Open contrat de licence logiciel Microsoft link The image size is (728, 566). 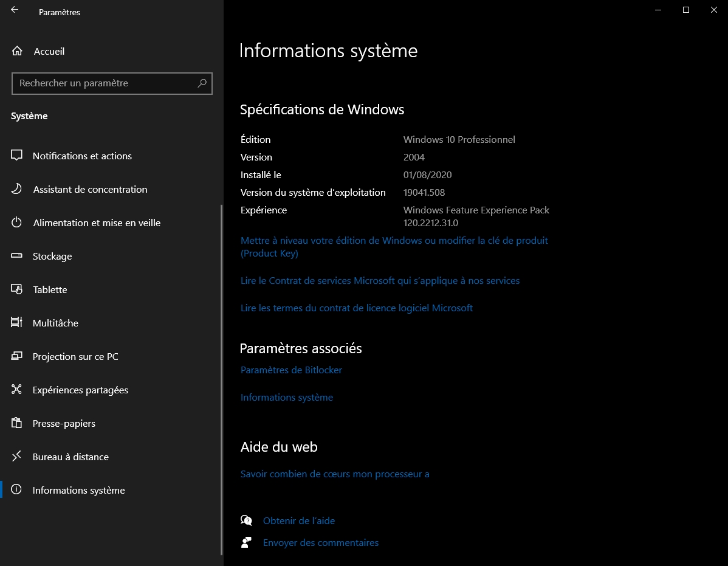[x=356, y=308]
